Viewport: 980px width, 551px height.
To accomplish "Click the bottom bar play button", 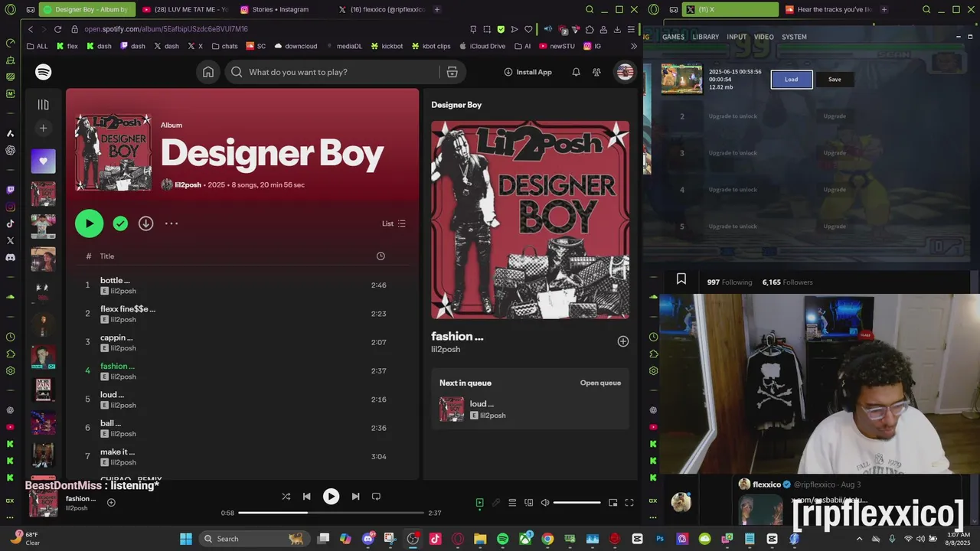I will [331, 497].
